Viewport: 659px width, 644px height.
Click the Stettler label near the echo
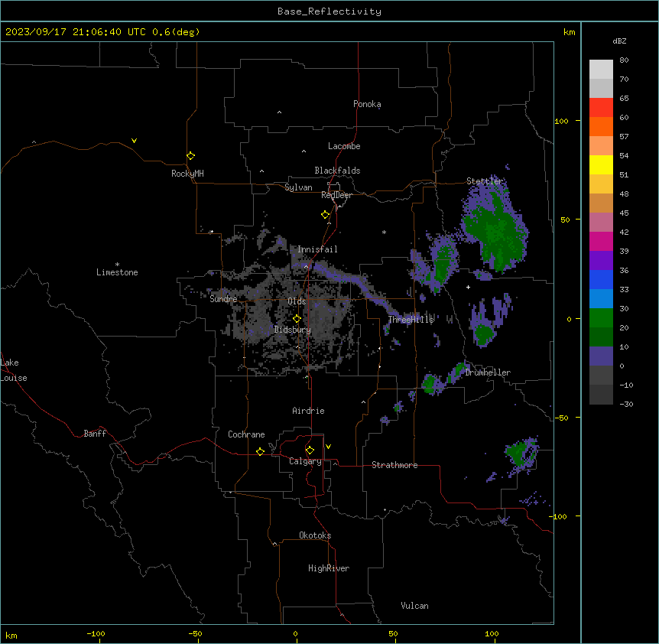(x=484, y=181)
